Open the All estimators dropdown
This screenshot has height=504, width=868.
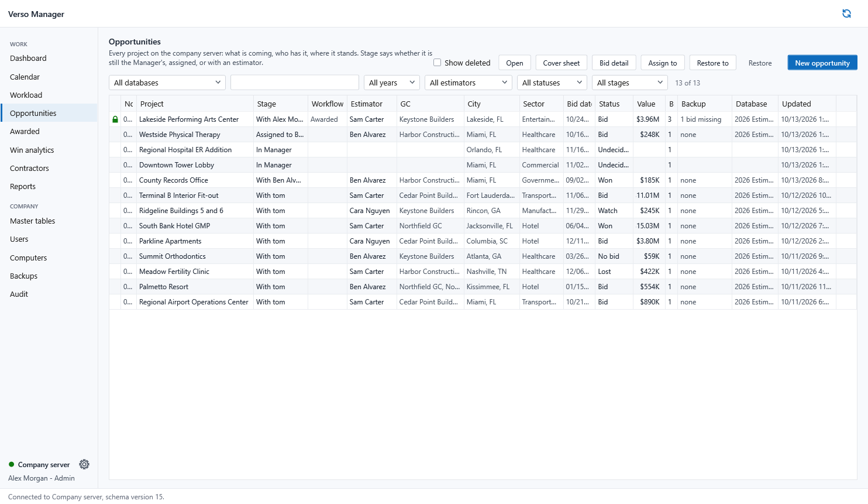tap(469, 83)
